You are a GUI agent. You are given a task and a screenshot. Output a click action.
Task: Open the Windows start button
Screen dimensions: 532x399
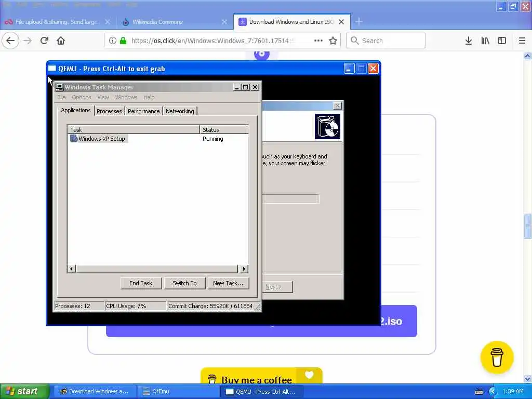pyautogui.click(x=24, y=392)
